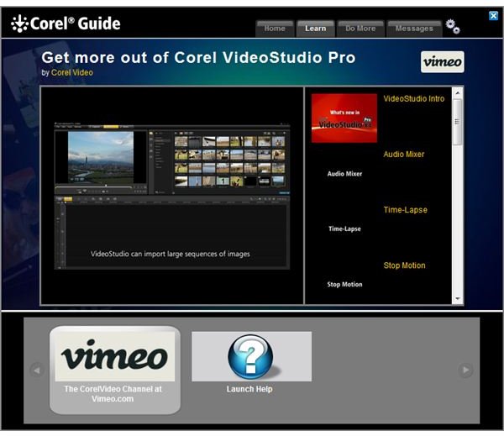Open the Corel Video author link
The height and width of the screenshot is (436, 504).
click(72, 72)
